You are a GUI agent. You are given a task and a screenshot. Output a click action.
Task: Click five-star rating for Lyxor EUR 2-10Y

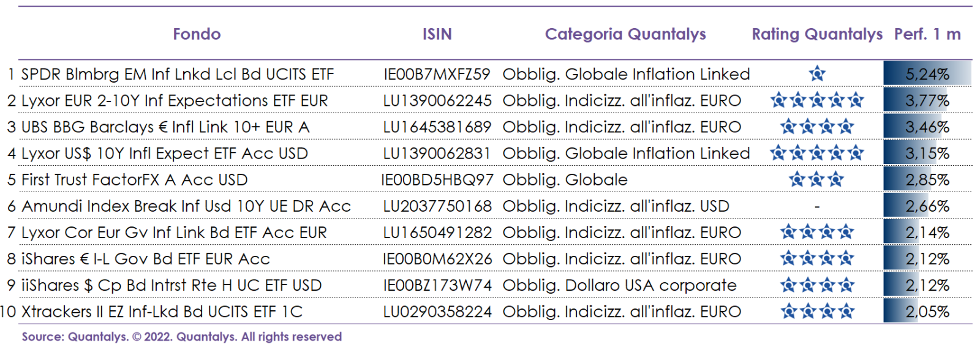[x=817, y=100]
